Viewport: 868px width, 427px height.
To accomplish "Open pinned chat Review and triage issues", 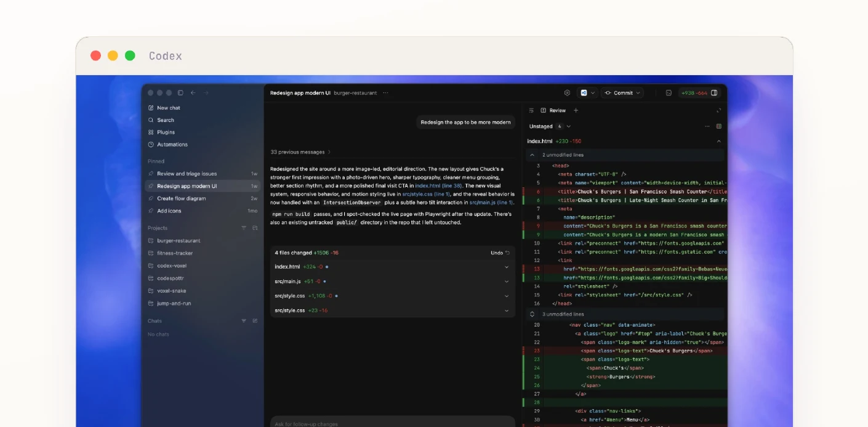I will point(202,174).
